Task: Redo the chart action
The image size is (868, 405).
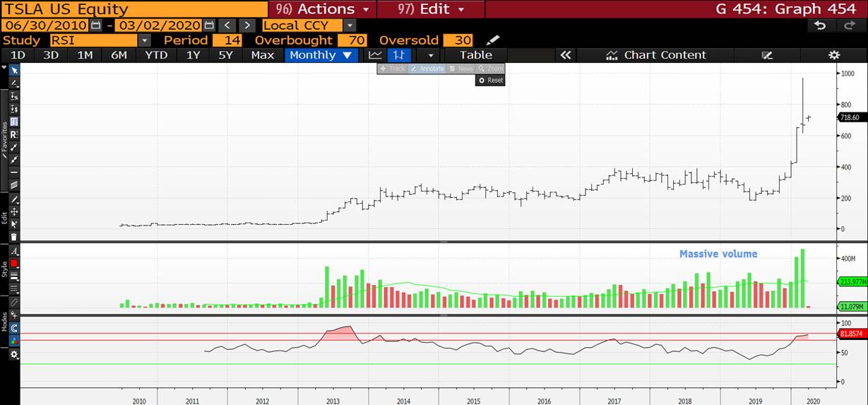Action: coord(848,25)
